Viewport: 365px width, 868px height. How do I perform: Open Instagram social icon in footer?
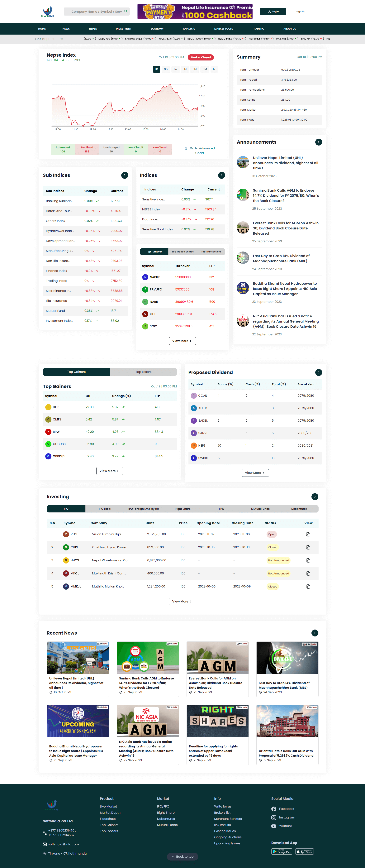pyautogui.click(x=274, y=818)
